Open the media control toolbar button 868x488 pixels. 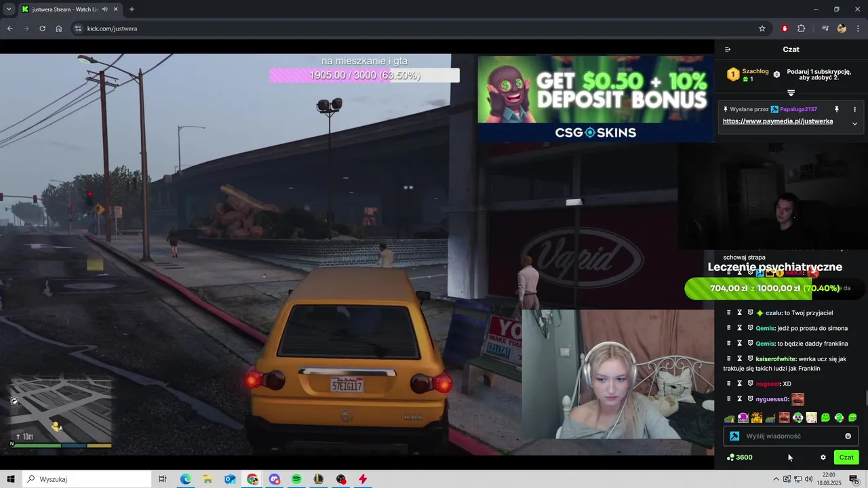(x=825, y=28)
